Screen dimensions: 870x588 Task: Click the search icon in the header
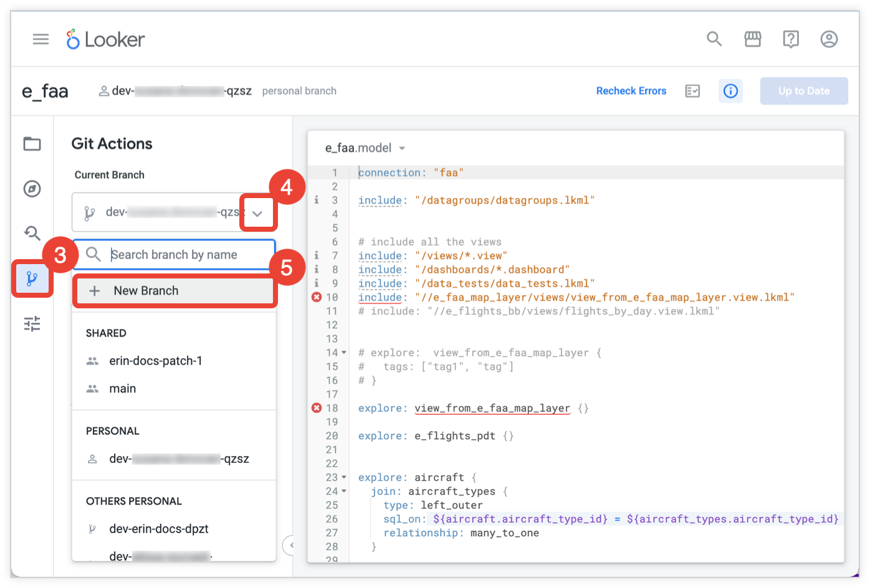[x=714, y=39]
